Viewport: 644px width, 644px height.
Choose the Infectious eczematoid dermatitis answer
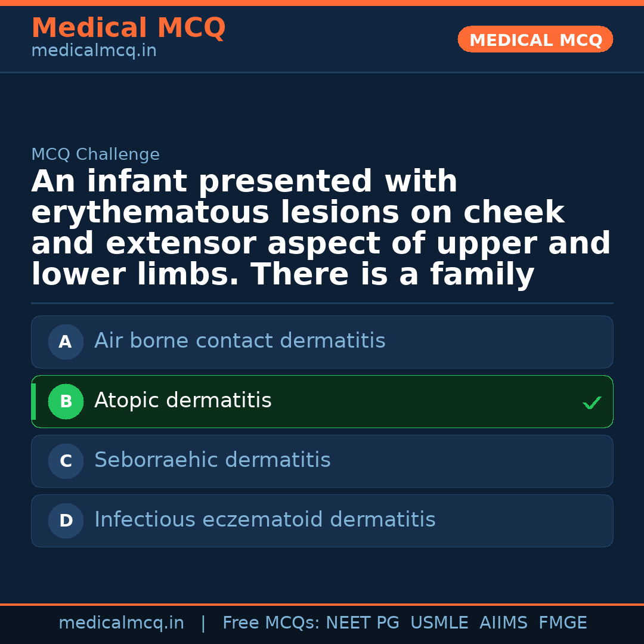[265, 520]
